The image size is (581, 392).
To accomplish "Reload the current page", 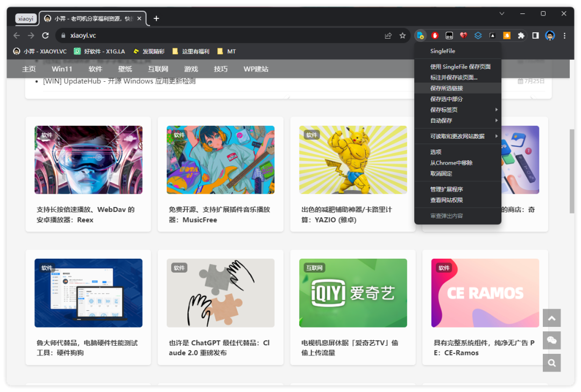I will click(45, 35).
